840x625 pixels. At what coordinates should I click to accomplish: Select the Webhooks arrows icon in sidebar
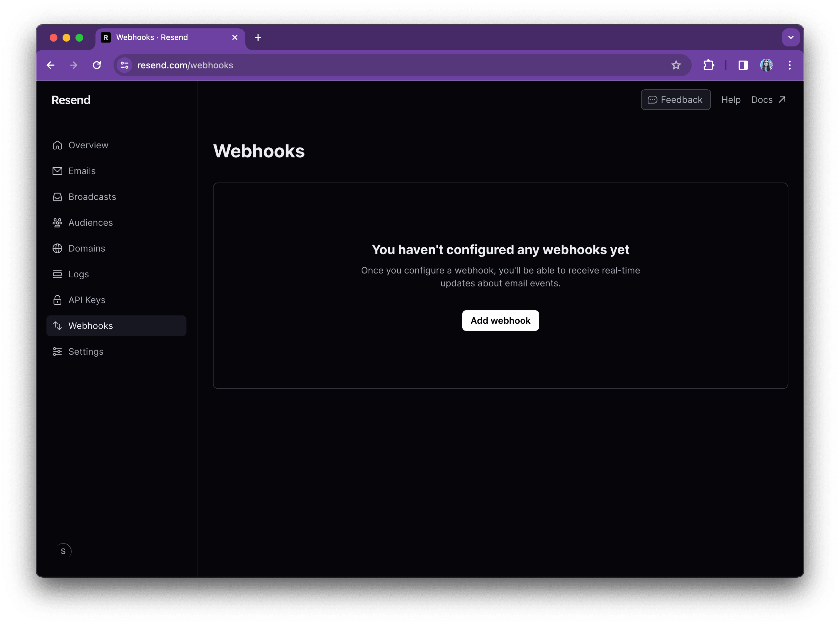57,325
